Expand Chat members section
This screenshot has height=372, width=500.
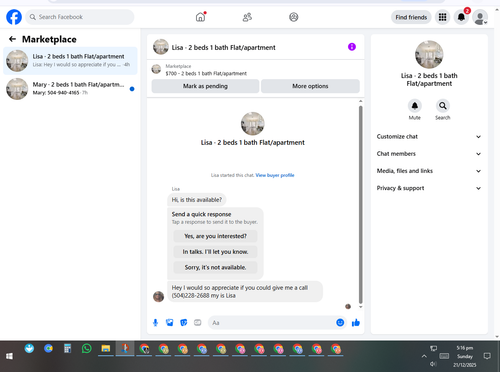(x=429, y=154)
